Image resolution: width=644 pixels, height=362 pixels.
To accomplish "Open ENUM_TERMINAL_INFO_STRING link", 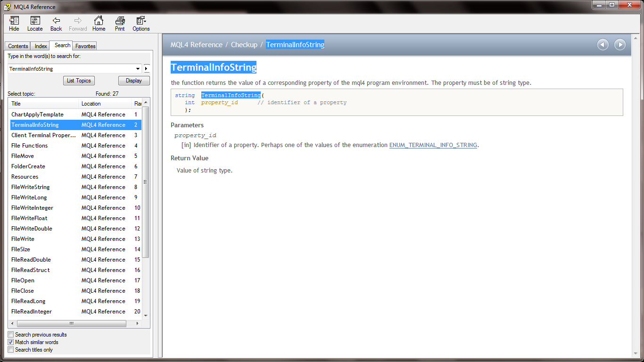I will tap(433, 145).
